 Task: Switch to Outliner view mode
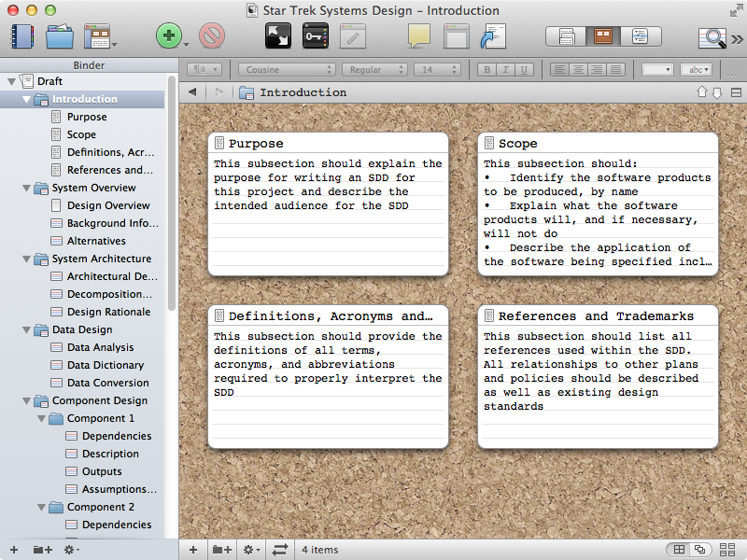click(x=641, y=36)
